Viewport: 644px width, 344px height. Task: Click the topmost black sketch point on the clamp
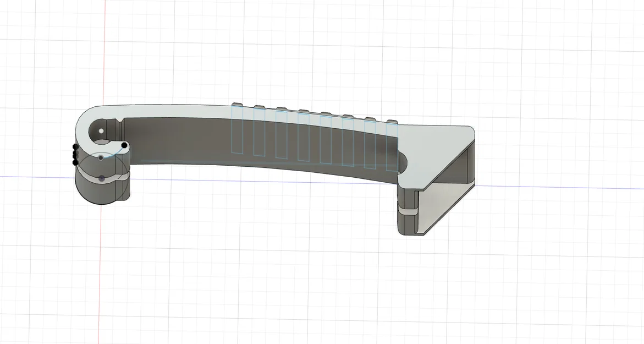(75, 145)
